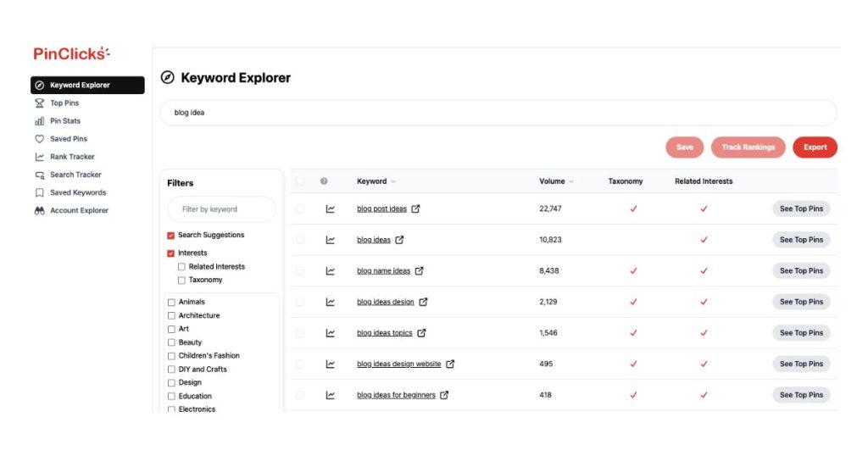Viewport: 868px width, 456px height.
Task: Enable the Related Interests checkbox
Action: point(181,267)
